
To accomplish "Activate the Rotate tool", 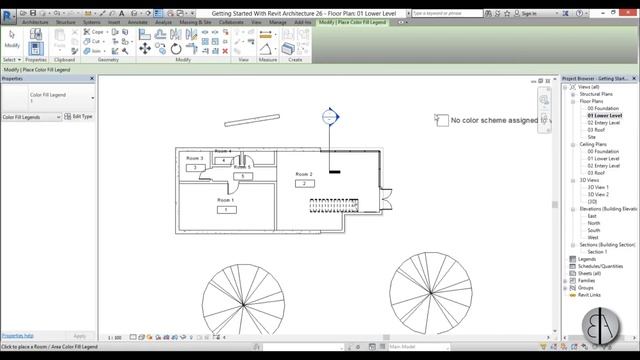I will click(x=176, y=49).
